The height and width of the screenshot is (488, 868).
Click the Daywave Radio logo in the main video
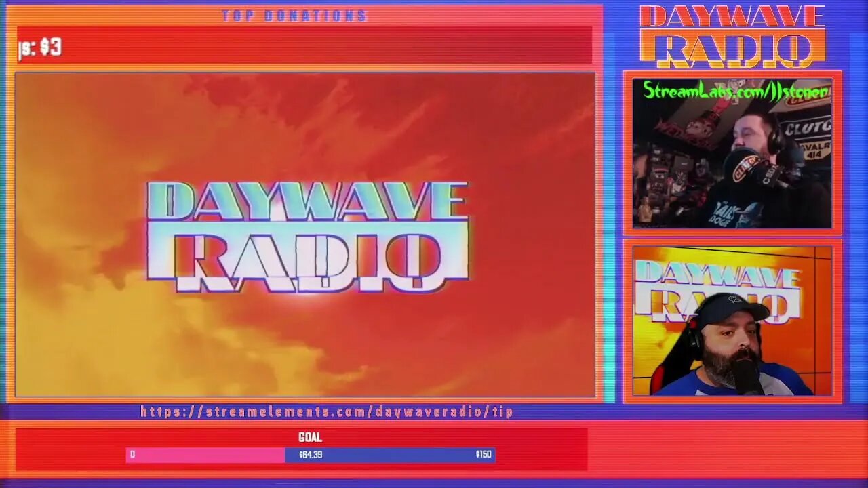308,237
